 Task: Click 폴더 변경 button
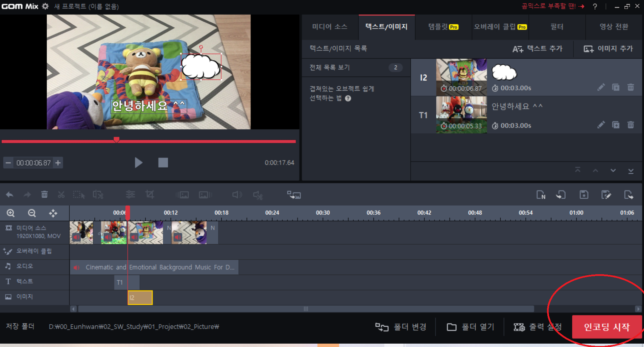(401, 327)
